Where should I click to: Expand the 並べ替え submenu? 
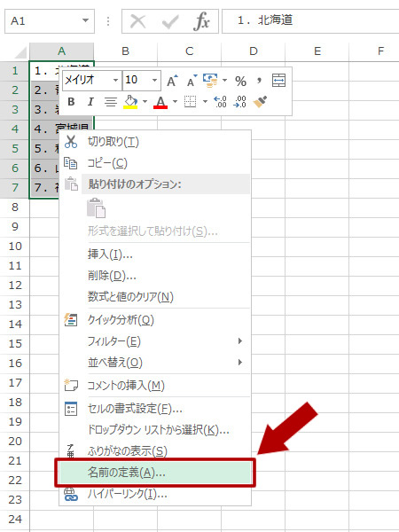click(240, 363)
